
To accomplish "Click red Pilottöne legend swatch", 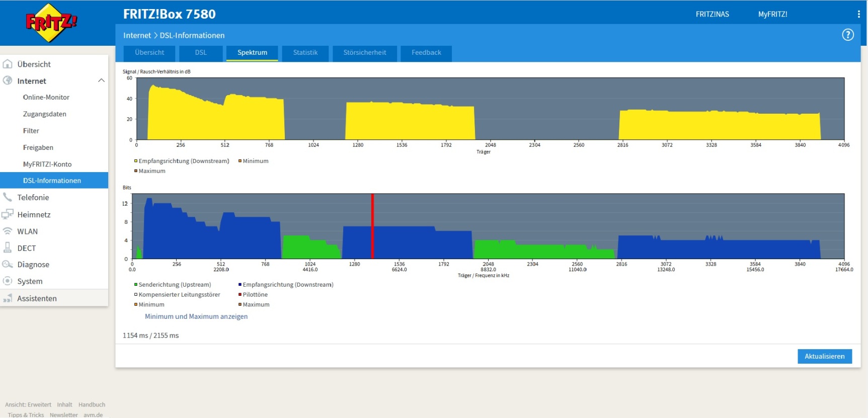I will (240, 295).
